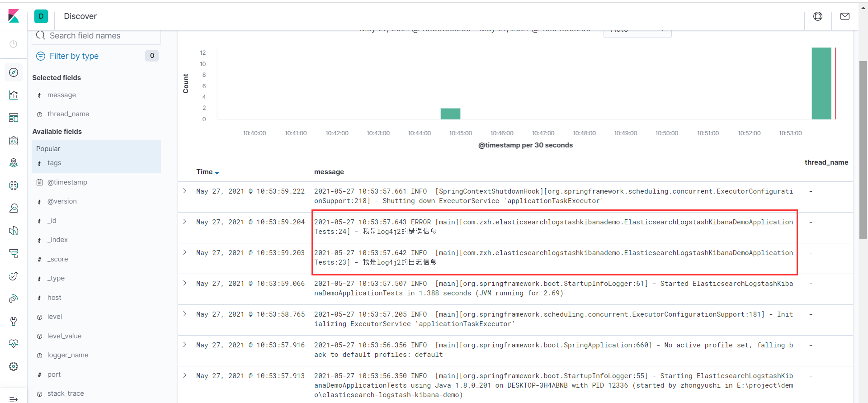Screen dimensions: 868x403
Task: Click the Shutting down ExecutorService message
Action: pyautogui.click(x=553, y=196)
